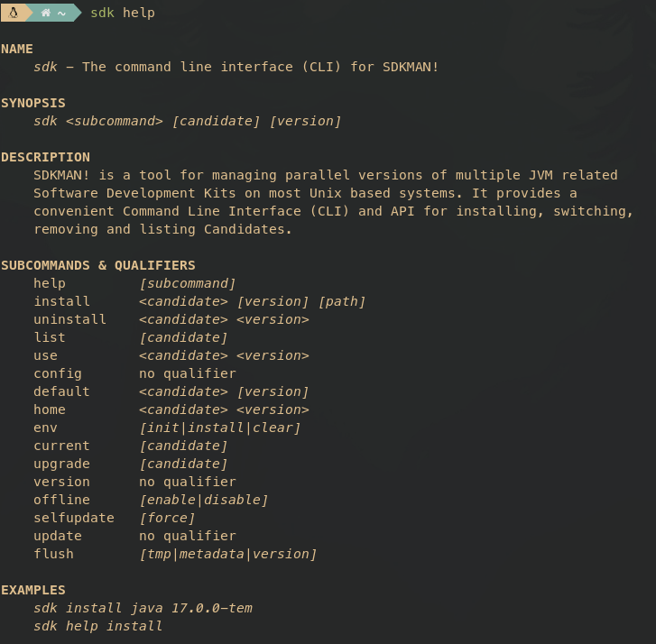
Task: Select the NAME section heading
Action: pos(17,49)
